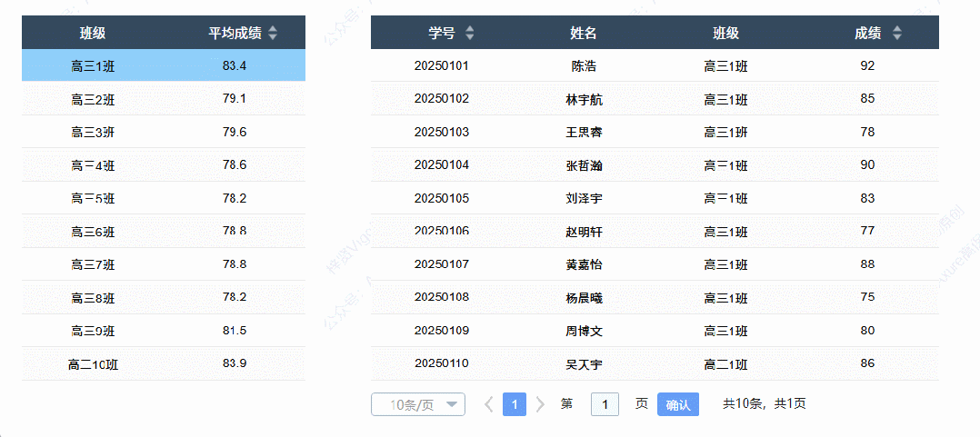Select the 高三5班 class row
This screenshot has height=437, width=980.
164,198
